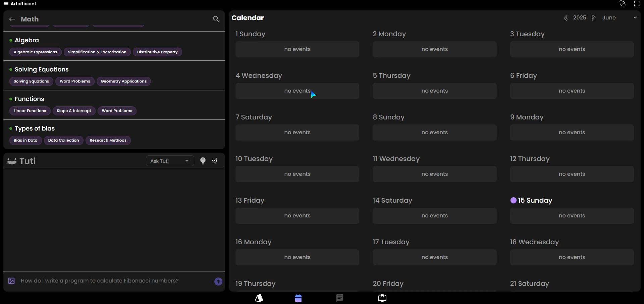Go to previous year with left chevron

pyautogui.click(x=566, y=18)
